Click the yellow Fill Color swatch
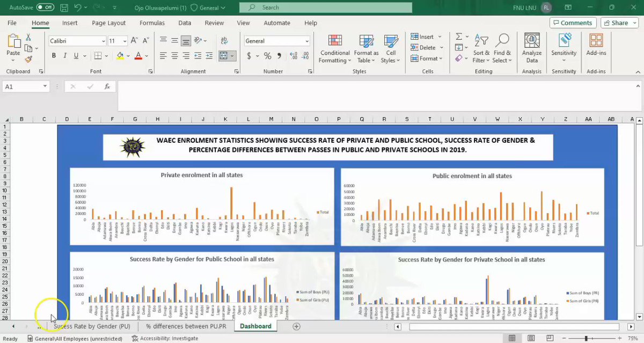Screen dimensions: 644x343 pos(120,56)
